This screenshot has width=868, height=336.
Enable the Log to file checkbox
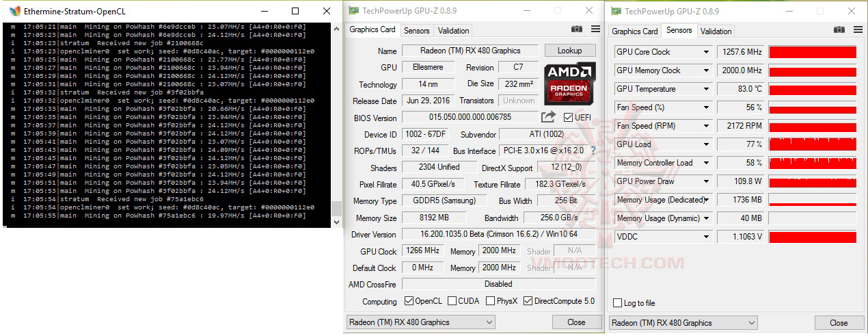tap(618, 303)
